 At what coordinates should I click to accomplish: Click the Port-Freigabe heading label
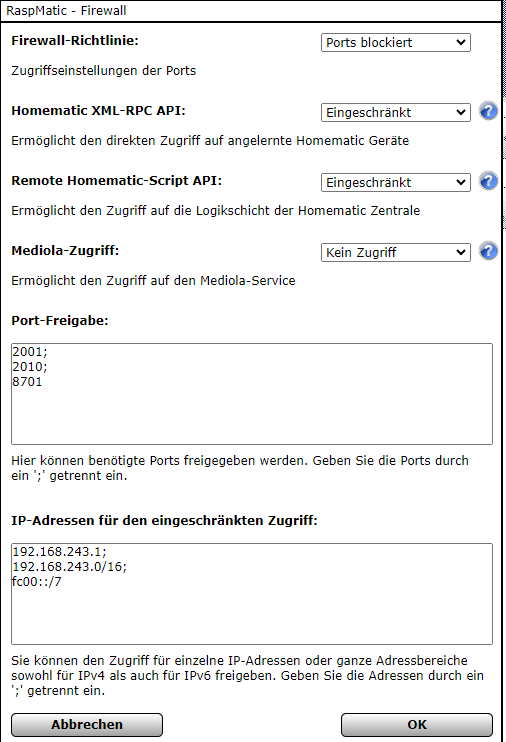(60, 320)
